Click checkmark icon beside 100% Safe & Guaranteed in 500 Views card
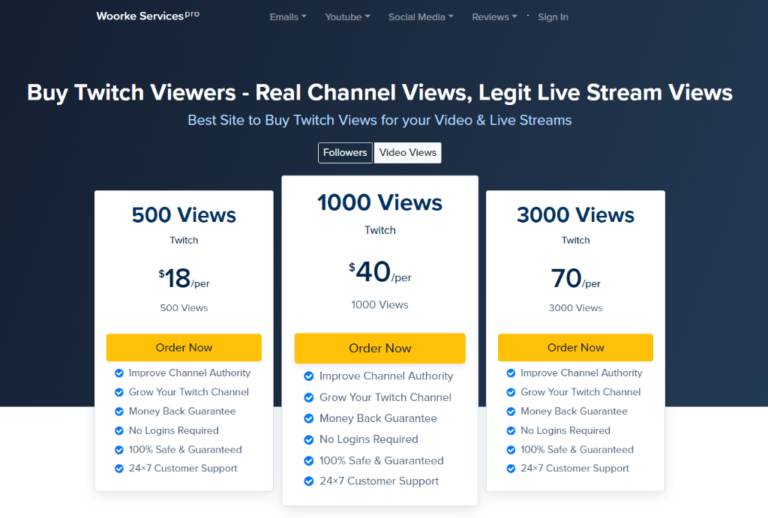This screenshot has width=768, height=518. (119, 450)
